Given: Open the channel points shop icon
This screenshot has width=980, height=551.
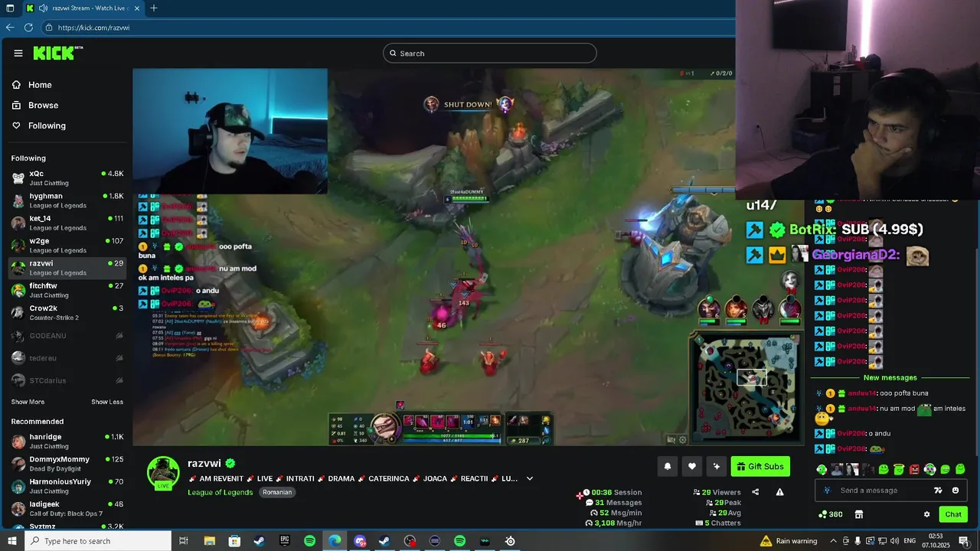Looking at the screenshot, I should click(x=858, y=514).
